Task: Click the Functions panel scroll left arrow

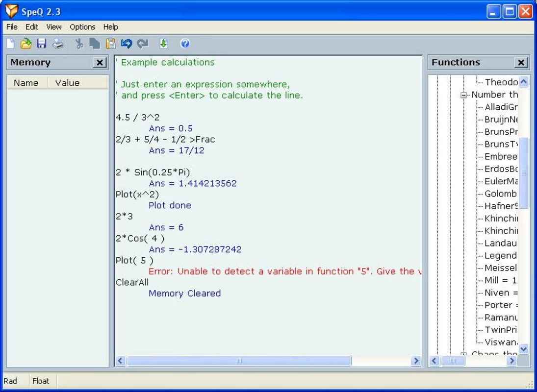Action: pyautogui.click(x=435, y=361)
